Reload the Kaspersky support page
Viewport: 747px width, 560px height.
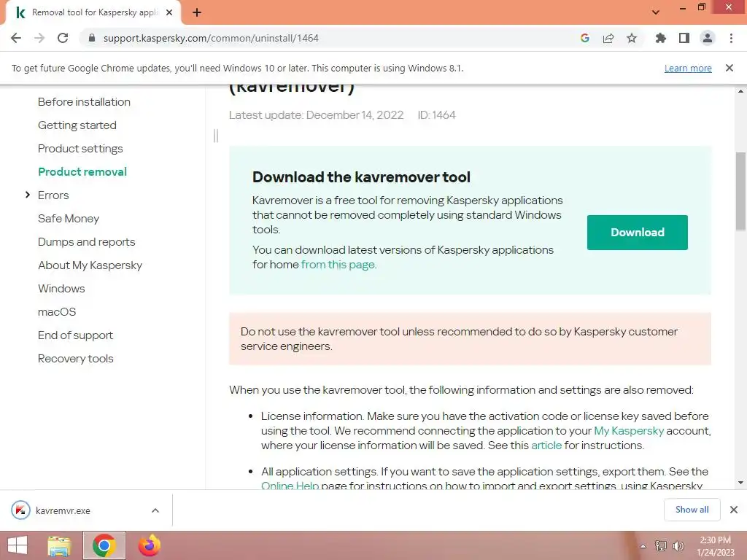pos(63,38)
